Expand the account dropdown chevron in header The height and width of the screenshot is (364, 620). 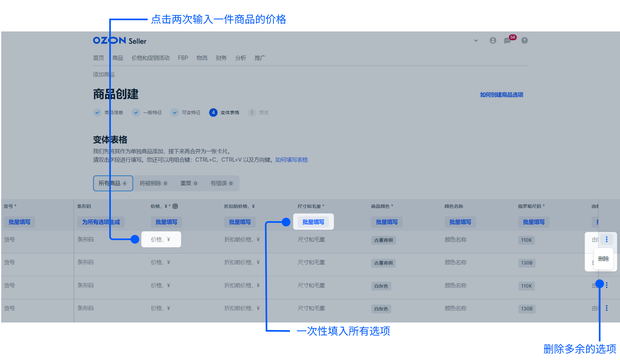(x=476, y=41)
